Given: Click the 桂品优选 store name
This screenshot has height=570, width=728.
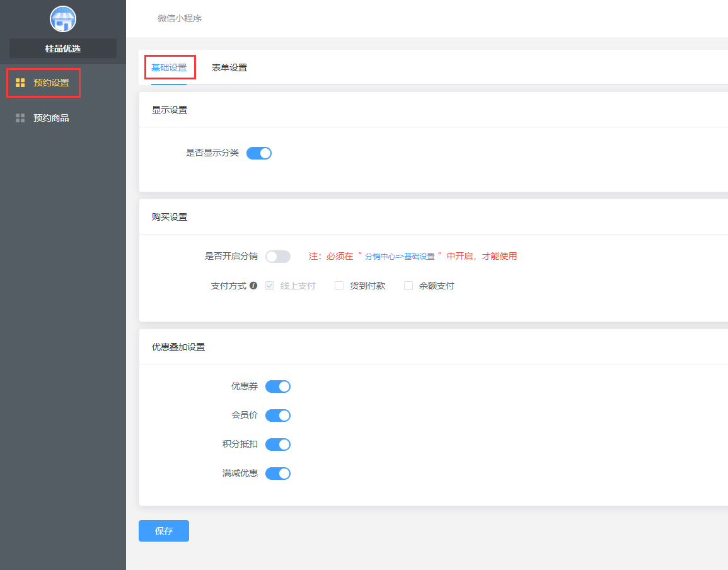Looking at the screenshot, I should 63,49.
